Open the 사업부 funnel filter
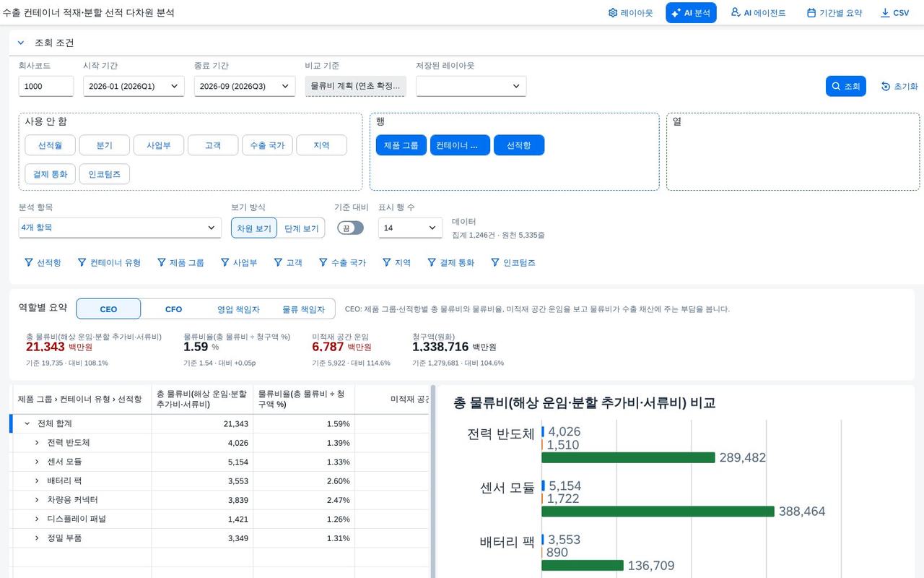 [238, 263]
